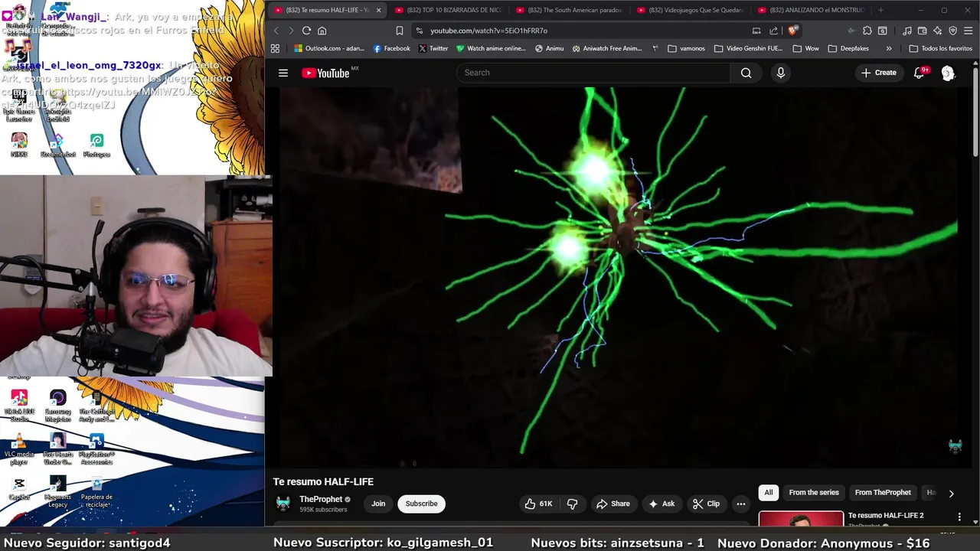Close the Te resumo HALF-LIFE tab

coord(378,10)
